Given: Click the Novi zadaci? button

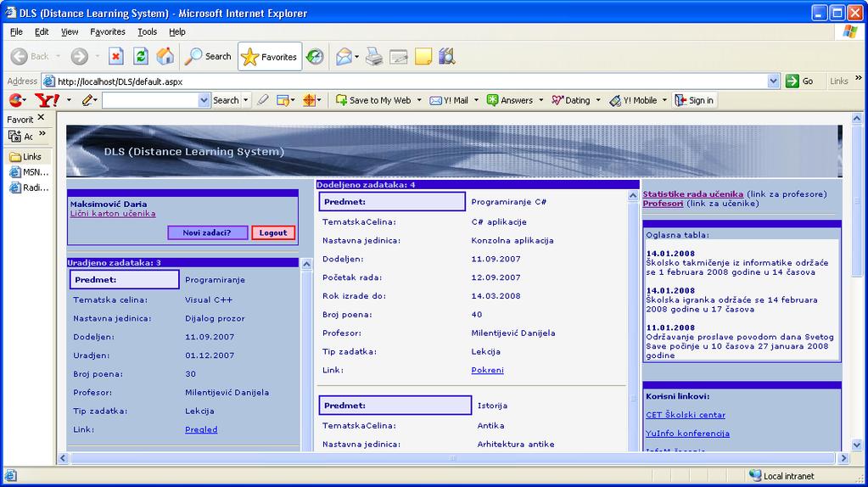Looking at the screenshot, I should (x=207, y=232).
